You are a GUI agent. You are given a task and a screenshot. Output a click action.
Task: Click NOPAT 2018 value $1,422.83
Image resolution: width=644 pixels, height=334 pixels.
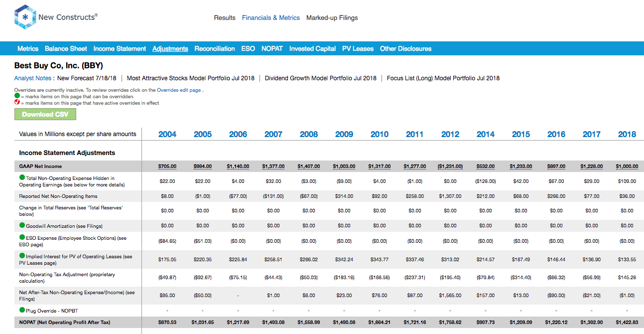627,323
